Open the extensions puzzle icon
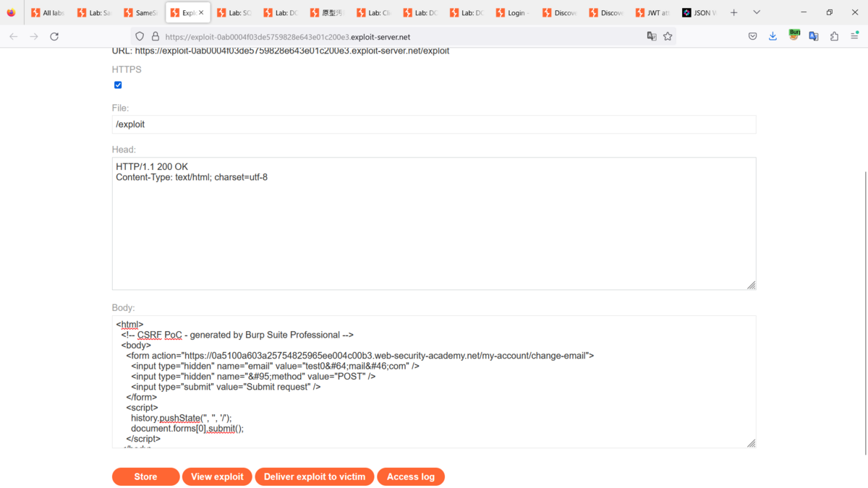The image size is (868, 488). 834,36
